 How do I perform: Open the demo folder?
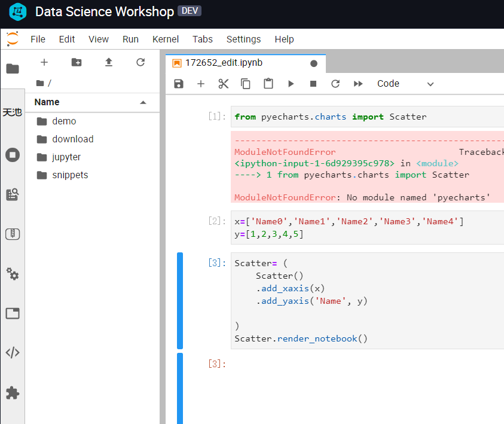[92, 121]
